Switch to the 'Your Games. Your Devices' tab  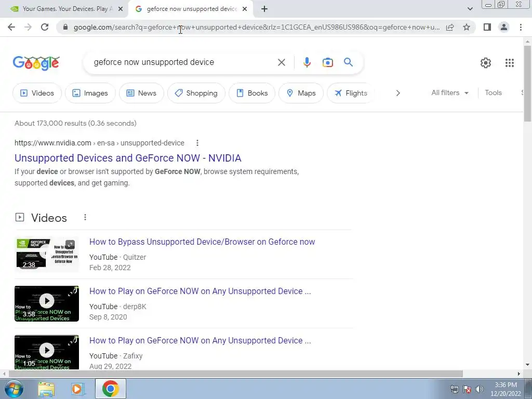click(64, 9)
